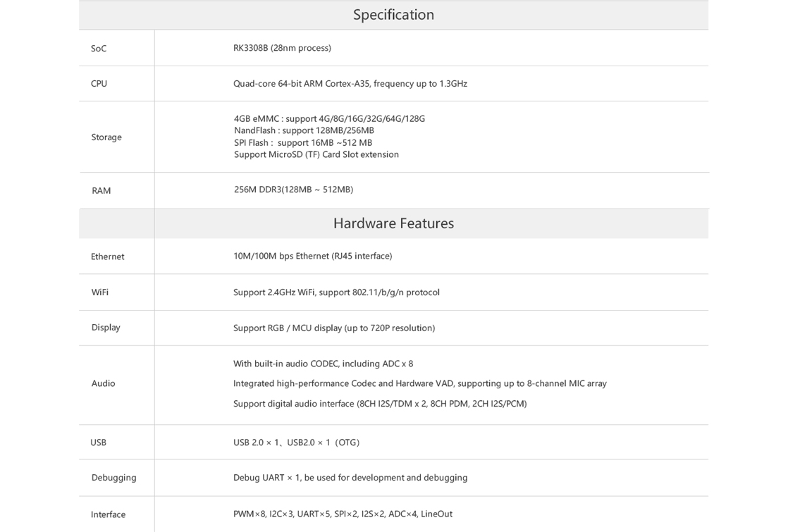
Task: Click the 4GB eMMC storage line
Action: point(329,119)
